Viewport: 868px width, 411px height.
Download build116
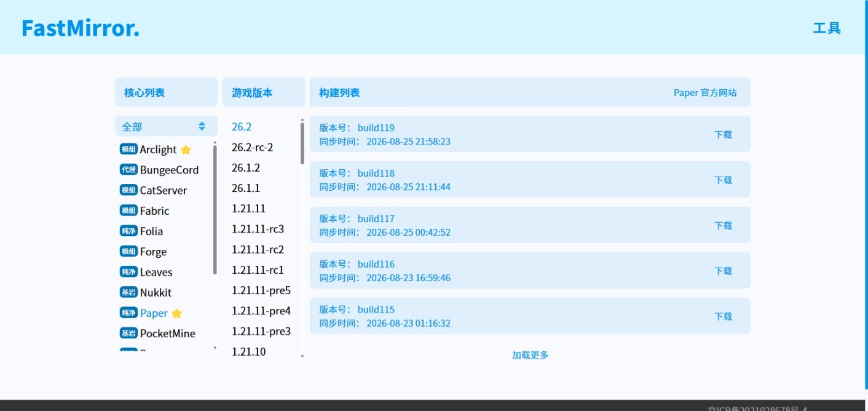[x=723, y=271]
